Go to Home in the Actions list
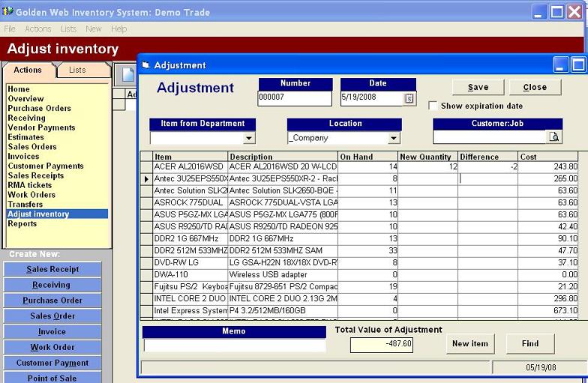This screenshot has height=383, width=588. [19, 89]
